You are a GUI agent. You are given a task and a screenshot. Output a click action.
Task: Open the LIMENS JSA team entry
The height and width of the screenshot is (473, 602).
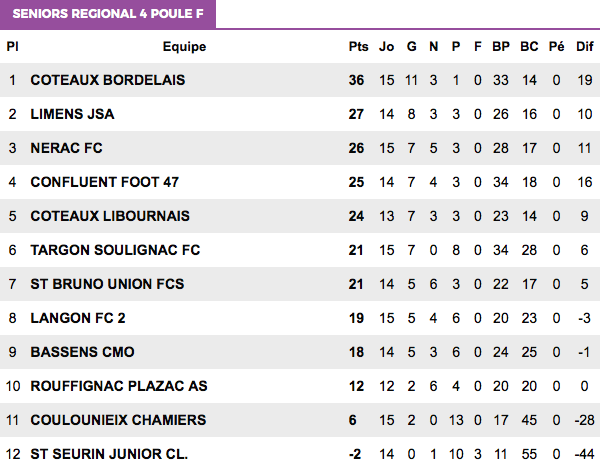point(72,114)
